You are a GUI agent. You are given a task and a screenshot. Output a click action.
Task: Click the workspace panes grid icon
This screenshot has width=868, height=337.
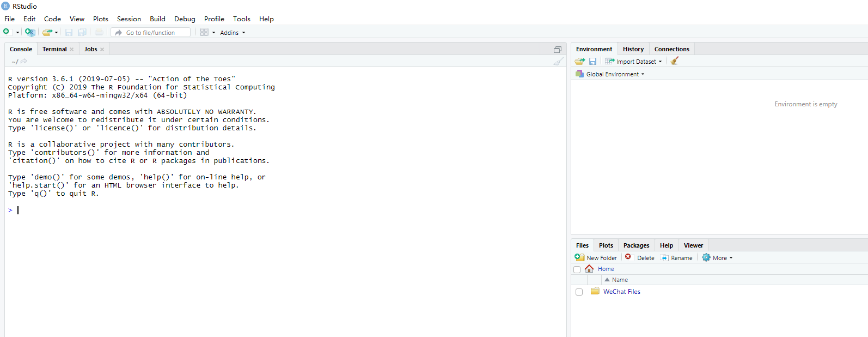pos(204,32)
